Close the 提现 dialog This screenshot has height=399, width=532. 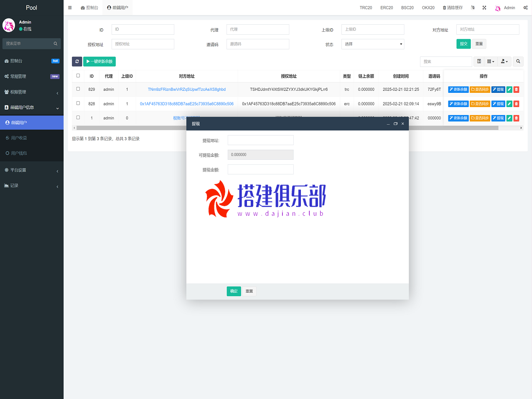click(x=402, y=124)
